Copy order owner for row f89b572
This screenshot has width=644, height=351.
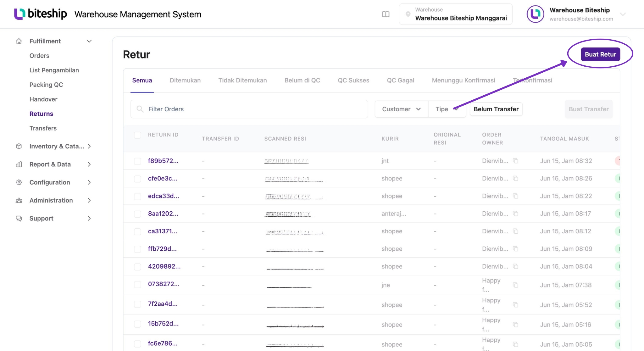515,161
